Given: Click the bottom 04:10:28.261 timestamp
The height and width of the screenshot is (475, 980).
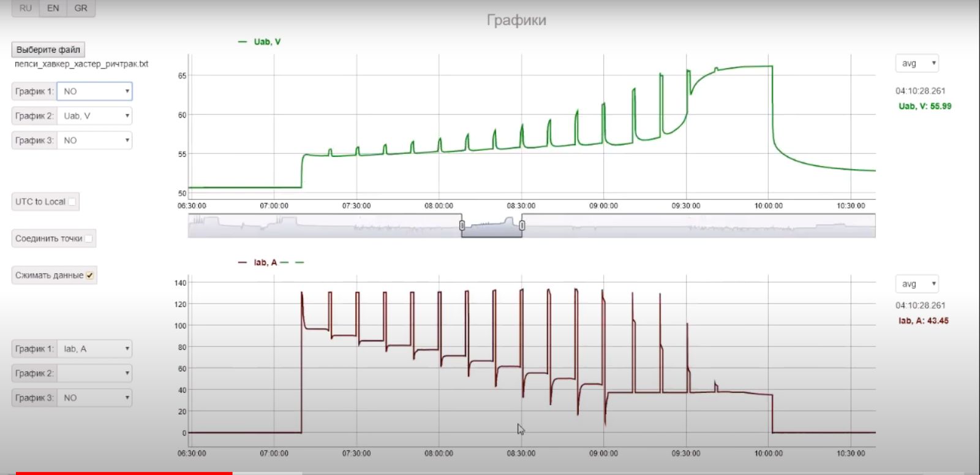Looking at the screenshot, I should click(x=921, y=305).
